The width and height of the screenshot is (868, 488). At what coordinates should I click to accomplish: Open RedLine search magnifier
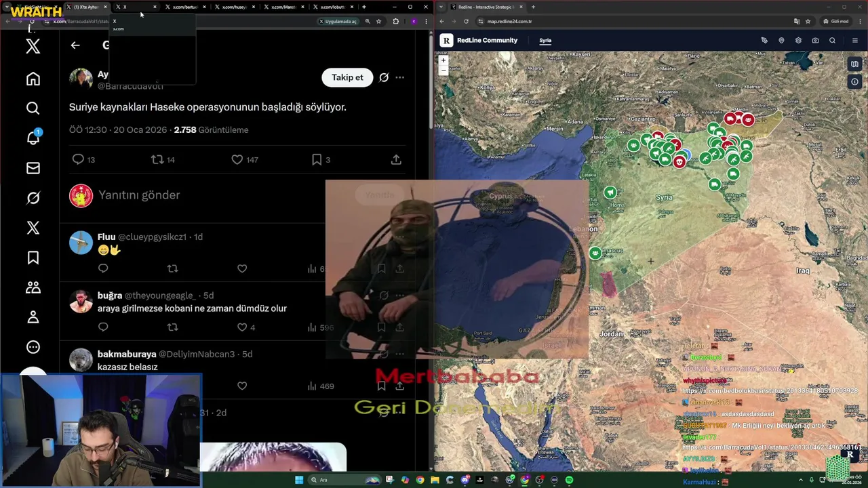coord(832,41)
